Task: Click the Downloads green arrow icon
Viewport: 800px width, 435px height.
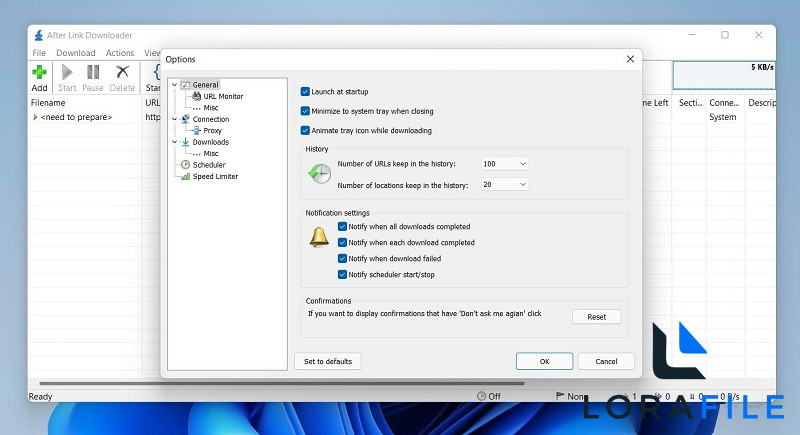Action: coord(186,142)
